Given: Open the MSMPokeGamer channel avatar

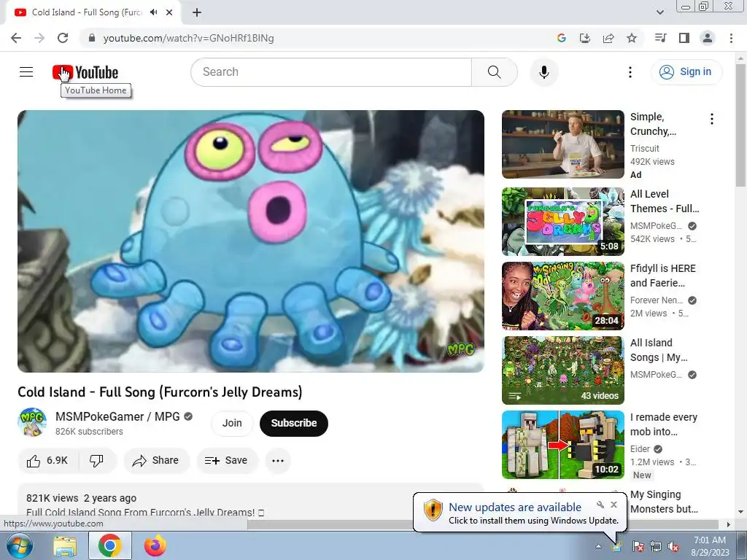Looking at the screenshot, I should pos(32,422).
